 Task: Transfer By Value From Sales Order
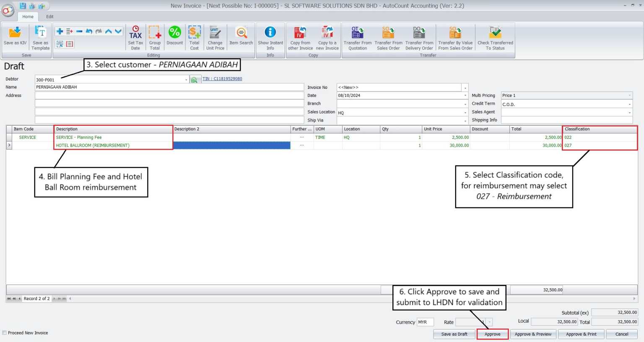pyautogui.click(x=455, y=38)
